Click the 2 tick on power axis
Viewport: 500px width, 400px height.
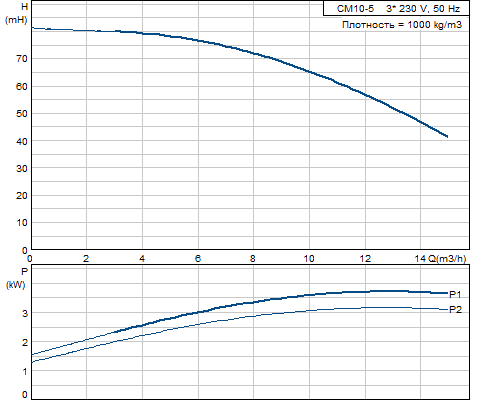25,342
